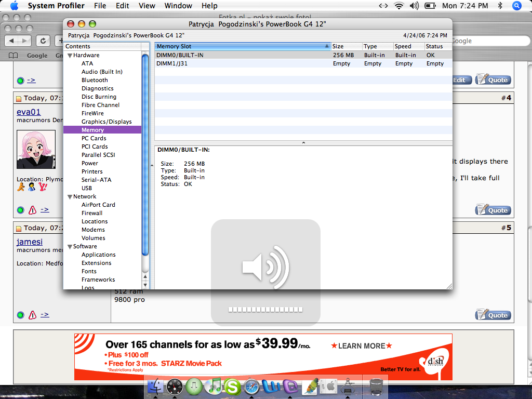532x399 pixels.
Task: Open Spotlight search in menu bar
Action: point(516,5)
